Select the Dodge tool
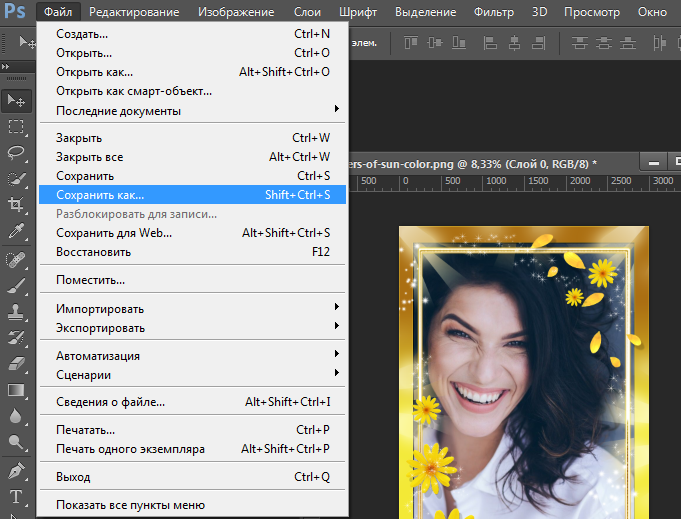Screen dimensions: 681x519 point(17,442)
